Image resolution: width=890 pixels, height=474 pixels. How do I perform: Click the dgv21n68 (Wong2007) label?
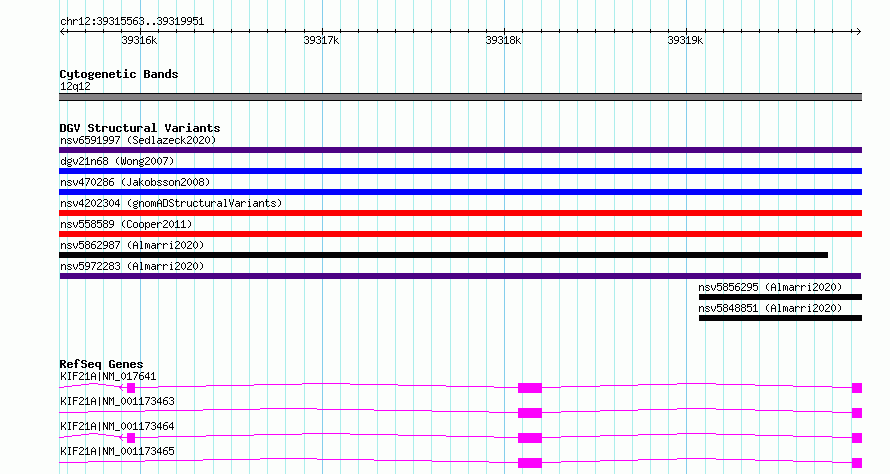pos(117,161)
